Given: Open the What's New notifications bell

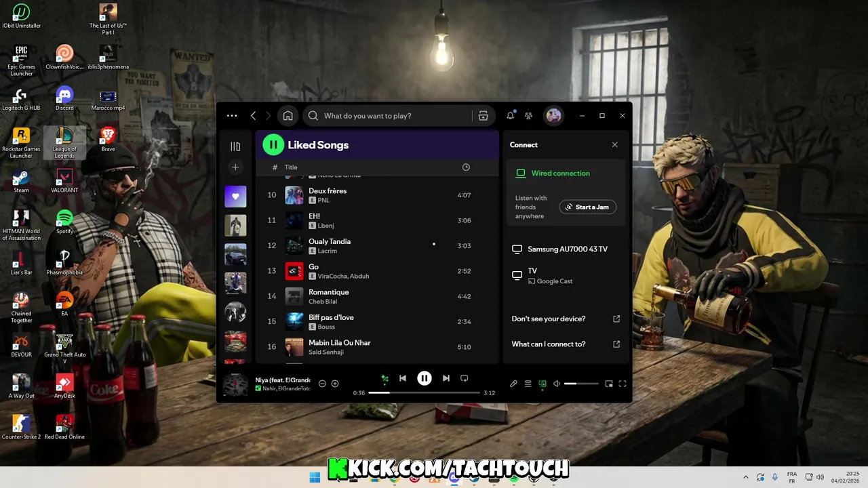Looking at the screenshot, I should tap(511, 116).
